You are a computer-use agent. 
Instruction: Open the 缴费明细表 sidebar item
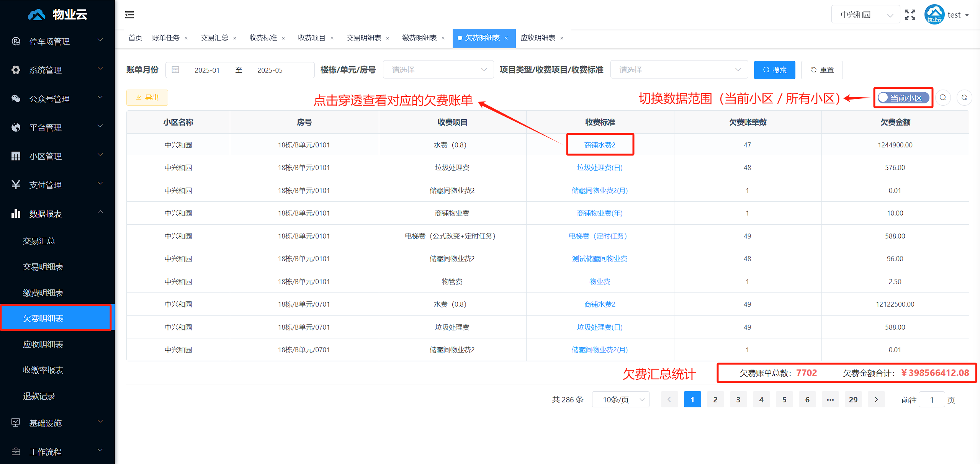(x=57, y=292)
